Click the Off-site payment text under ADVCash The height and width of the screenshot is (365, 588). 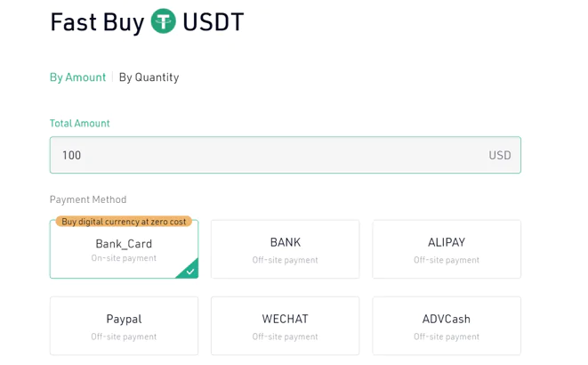447,337
